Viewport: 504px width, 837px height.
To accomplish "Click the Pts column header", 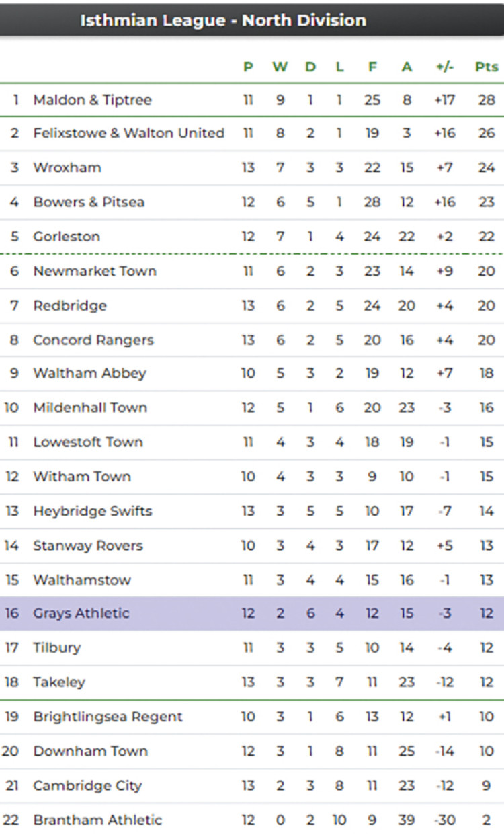I will click(x=487, y=67).
